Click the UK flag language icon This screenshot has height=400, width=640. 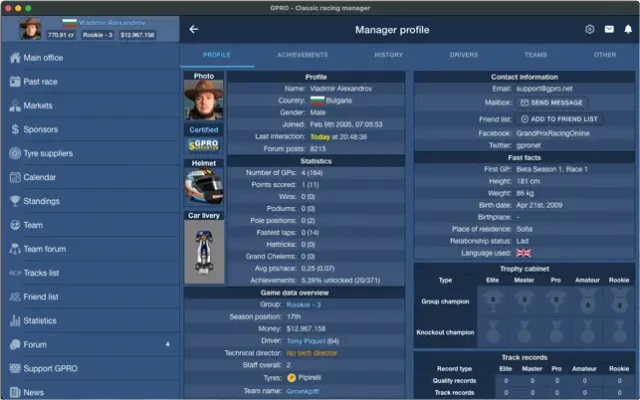tap(523, 253)
